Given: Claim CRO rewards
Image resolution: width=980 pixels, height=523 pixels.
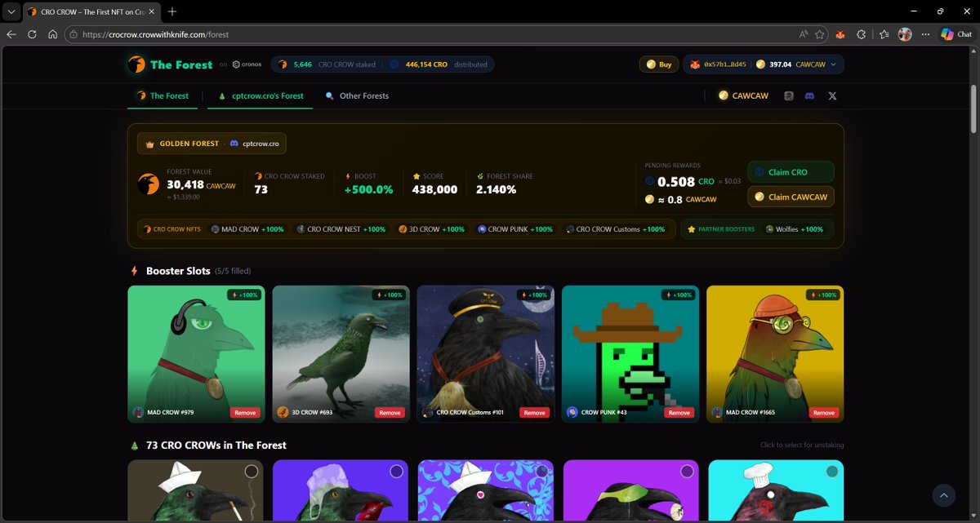Looking at the screenshot, I should (791, 172).
